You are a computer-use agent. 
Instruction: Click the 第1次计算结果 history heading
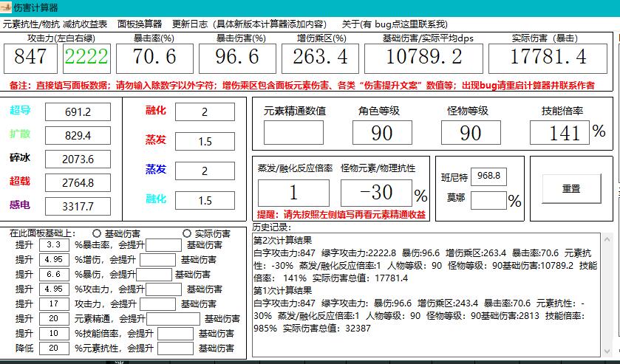[283, 290]
